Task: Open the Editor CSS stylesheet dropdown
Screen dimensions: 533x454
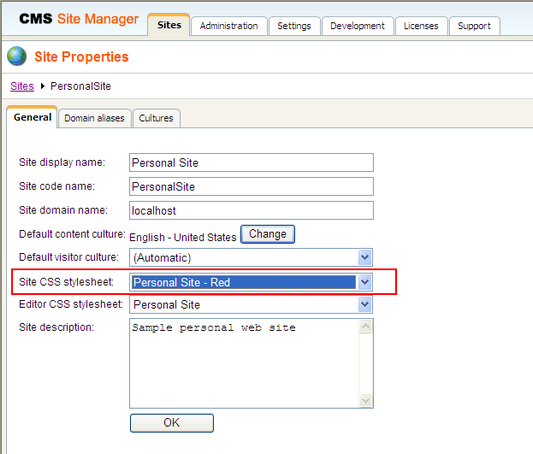Action: pyautogui.click(x=251, y=304)
